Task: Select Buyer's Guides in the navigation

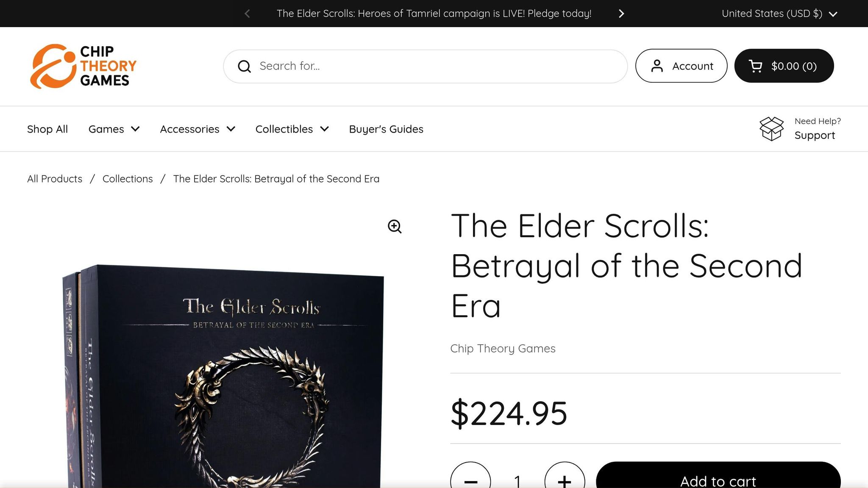Action: (386, 129)
